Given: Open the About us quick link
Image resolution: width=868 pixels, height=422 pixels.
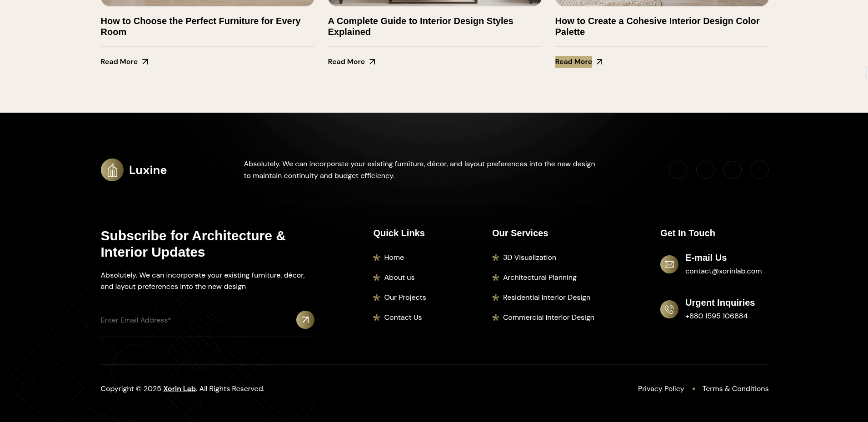Looking at the screenshot, I should (x=399, y=278).
